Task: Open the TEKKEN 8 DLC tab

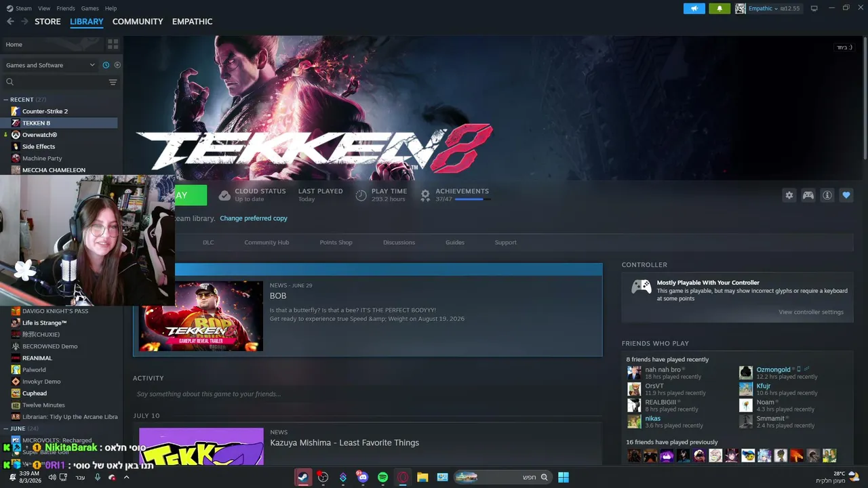Action: (208, 243)
